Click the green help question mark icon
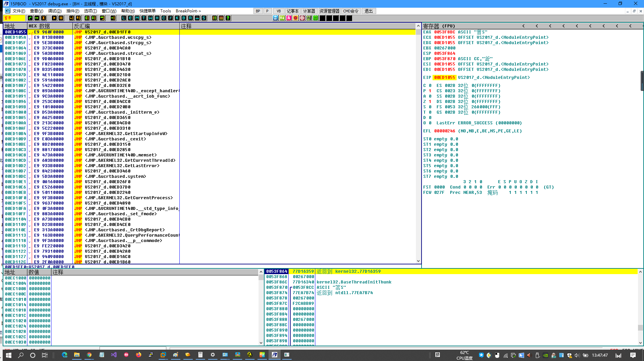 click(x=228, y=18)
